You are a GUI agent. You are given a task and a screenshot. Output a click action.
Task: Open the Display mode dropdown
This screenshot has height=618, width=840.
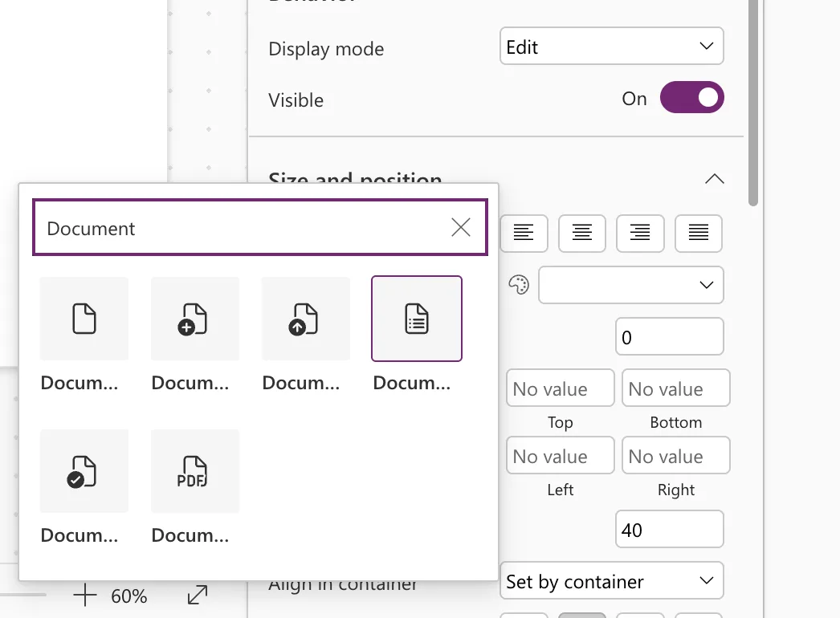pos(612,46)
